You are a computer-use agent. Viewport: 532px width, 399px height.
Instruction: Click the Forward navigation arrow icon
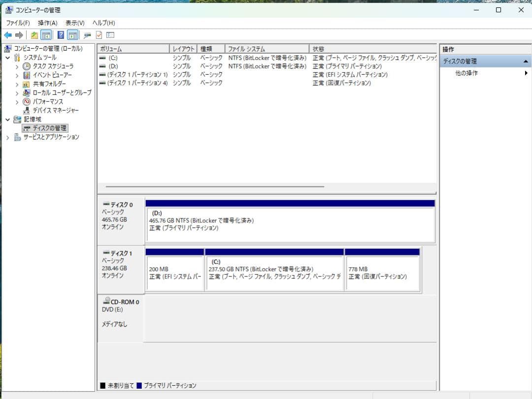pyautogui.click(x=19, y=34)
